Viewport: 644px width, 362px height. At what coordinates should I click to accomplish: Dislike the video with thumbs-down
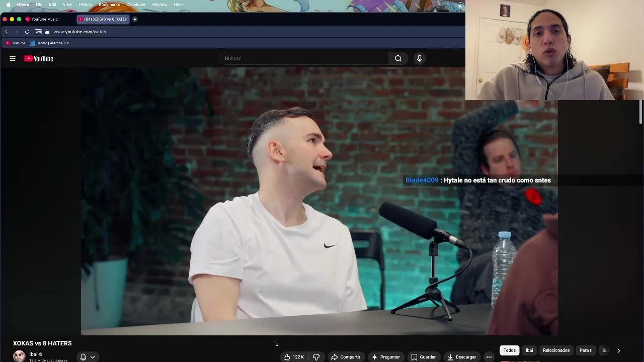tap(316, 357)
